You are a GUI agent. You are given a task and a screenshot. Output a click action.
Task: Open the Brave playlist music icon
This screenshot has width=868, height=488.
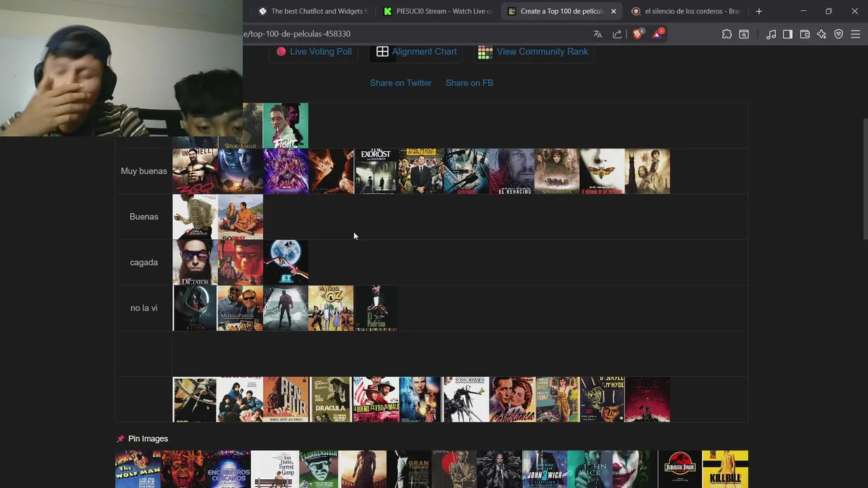point(771,34)
